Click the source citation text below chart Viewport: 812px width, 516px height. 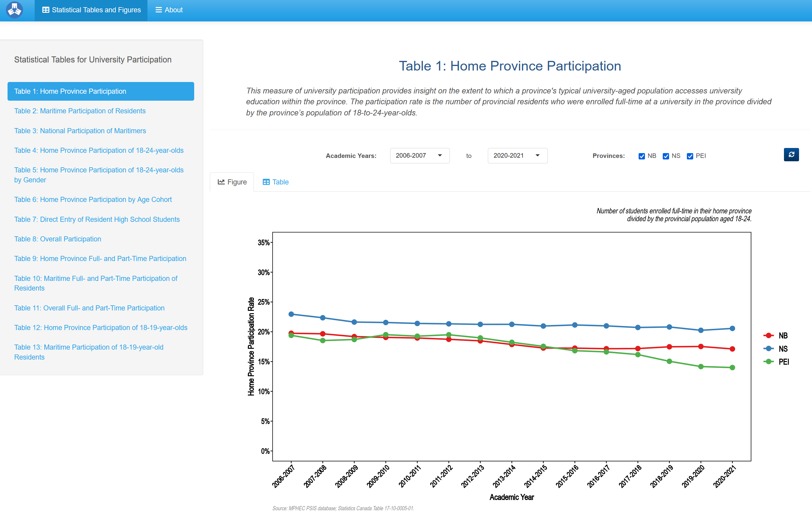point(343,508)
